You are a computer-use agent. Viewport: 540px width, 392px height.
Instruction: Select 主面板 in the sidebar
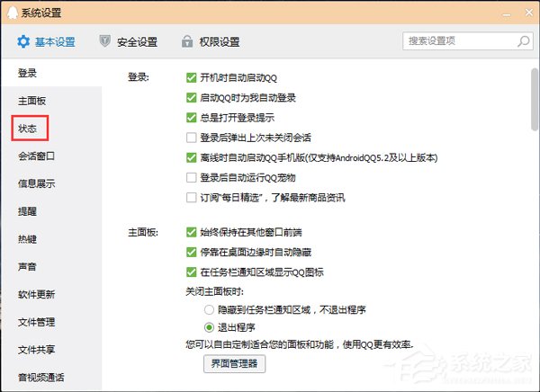(x=32, y=101)
